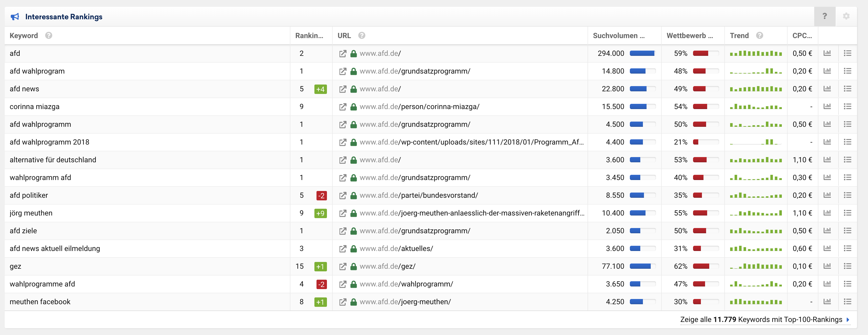Open list icon in alternative für deutschland row
The height and width of the screenshot is (335, 868).
click(847, 160)
